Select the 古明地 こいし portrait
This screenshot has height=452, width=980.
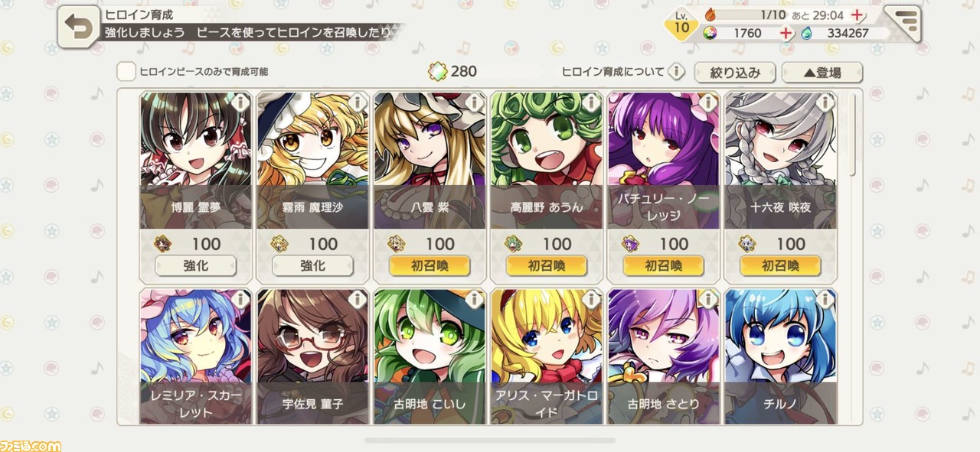430,356
